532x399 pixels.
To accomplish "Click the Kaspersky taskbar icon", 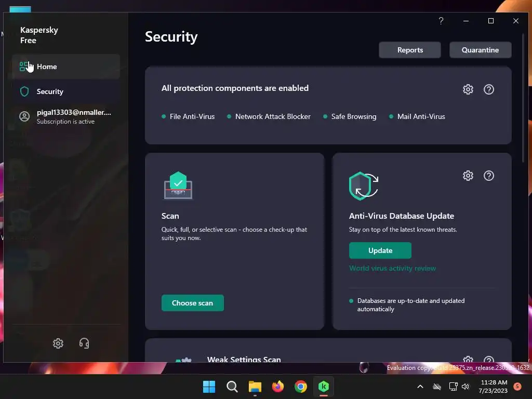I will point(324,387).
